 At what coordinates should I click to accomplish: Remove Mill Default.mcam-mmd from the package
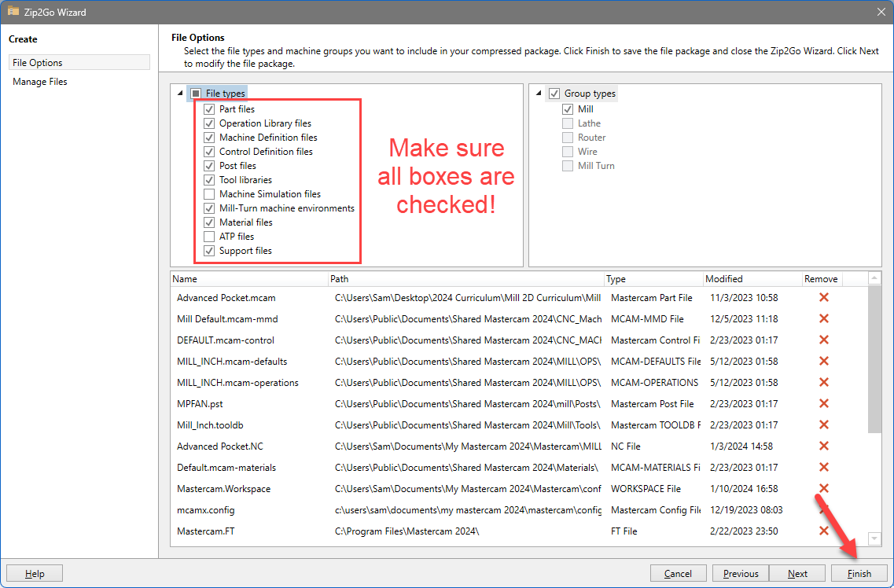(823, 318)
